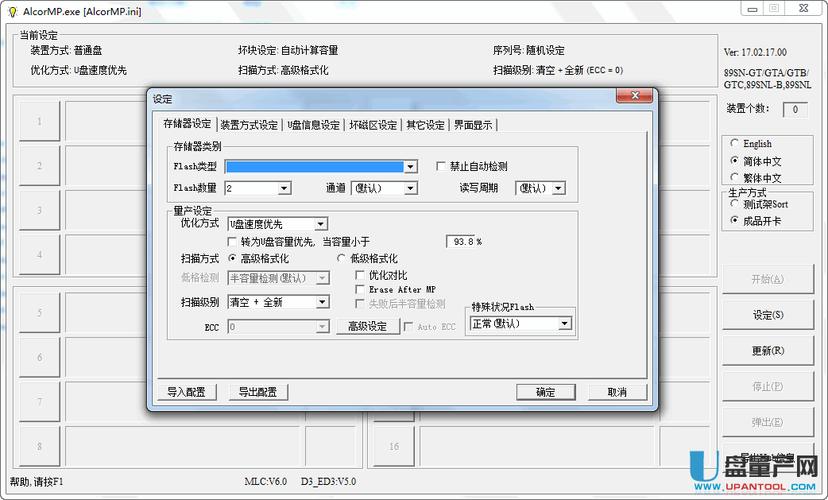Click the disabled 低格检测 dropdown
828x500 pixels.
pyautogui.click(x=278, y=278)
